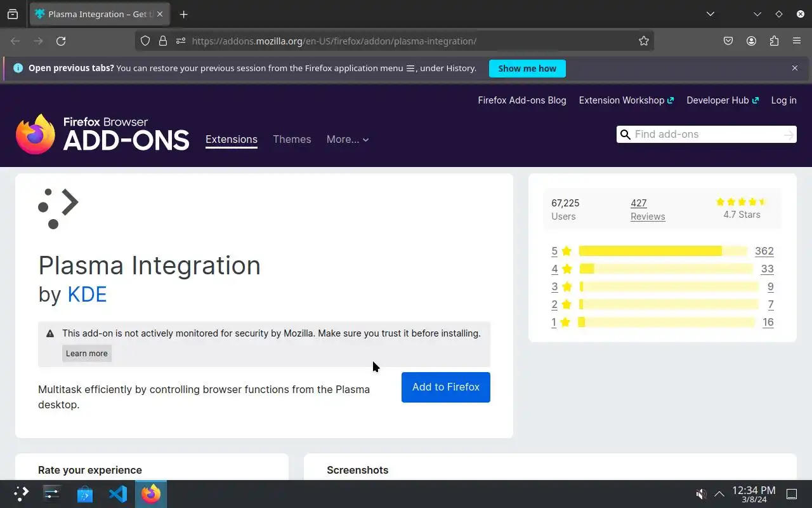Click the permissions icon in URL bar

click(x=181, y=41)
